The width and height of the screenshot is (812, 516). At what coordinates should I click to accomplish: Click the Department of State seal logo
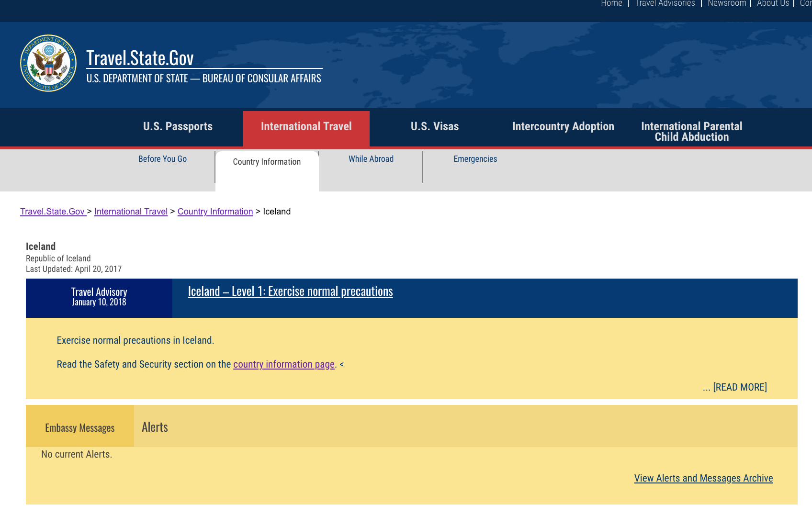[x=48, y=63]
